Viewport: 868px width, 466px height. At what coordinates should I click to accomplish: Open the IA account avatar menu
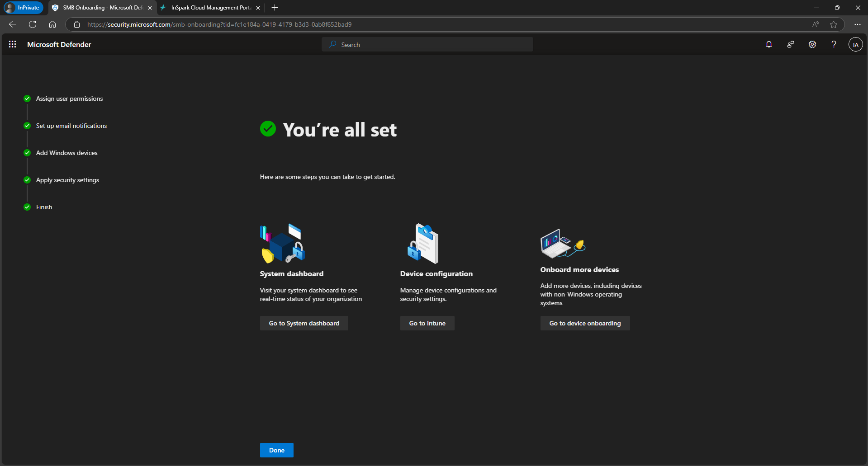[x=855, y=44]
